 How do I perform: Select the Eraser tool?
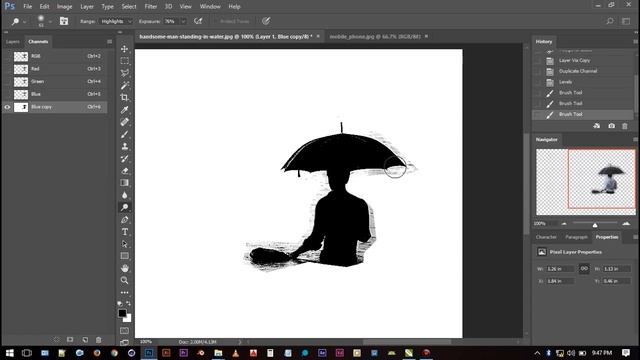[x=124, y=171]
